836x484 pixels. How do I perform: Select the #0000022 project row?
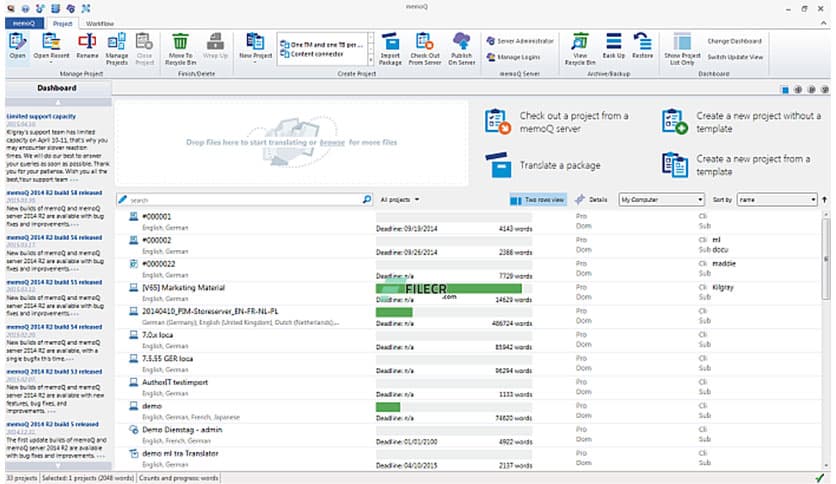pos(469,269)
